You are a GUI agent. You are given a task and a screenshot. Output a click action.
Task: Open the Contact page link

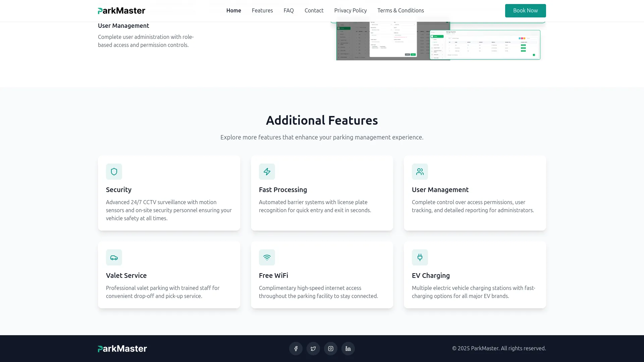click(314, 10)
